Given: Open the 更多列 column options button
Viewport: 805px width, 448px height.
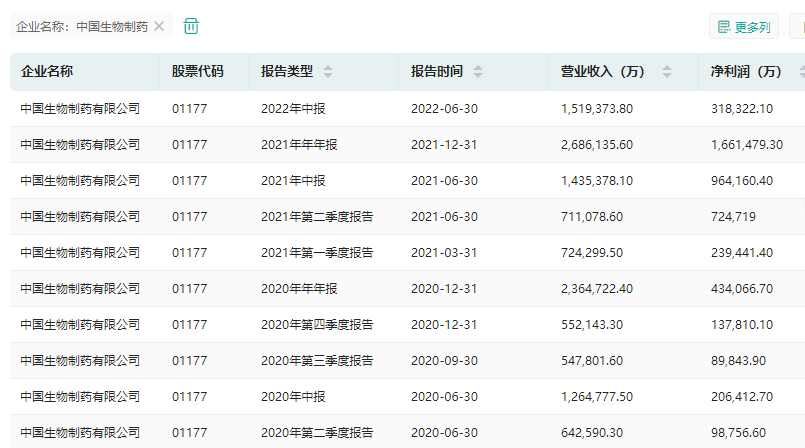Looking at the screenshot, I should click(x=744, y=27).
